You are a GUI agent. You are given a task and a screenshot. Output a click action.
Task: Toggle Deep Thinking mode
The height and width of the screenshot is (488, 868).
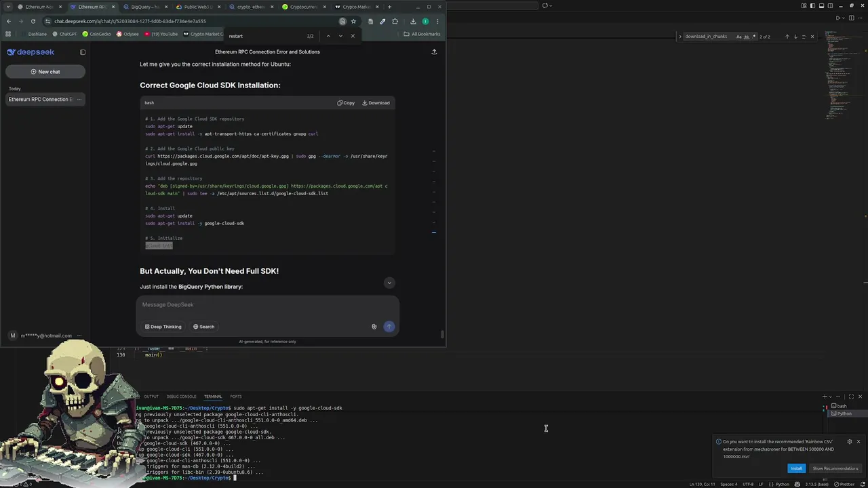point(163,327)
